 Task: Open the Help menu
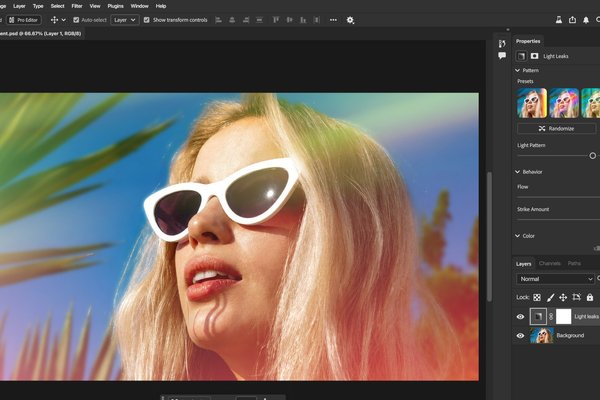[161, 6]
